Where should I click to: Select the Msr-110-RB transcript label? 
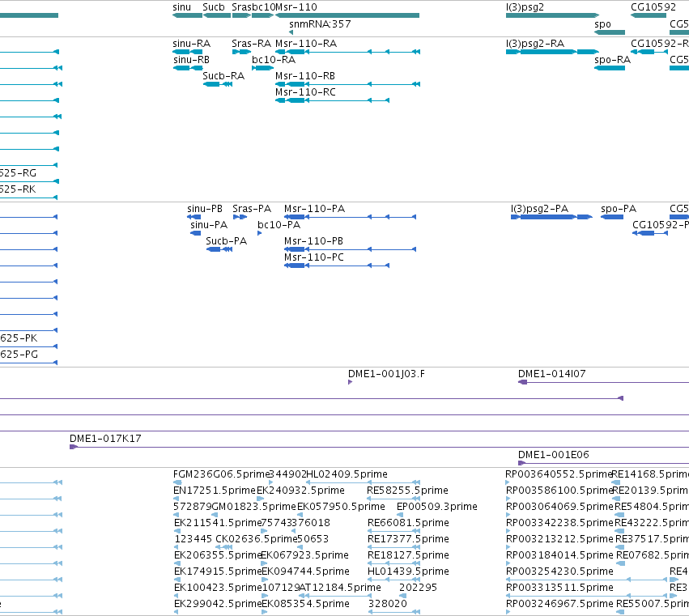coord(305,76)
